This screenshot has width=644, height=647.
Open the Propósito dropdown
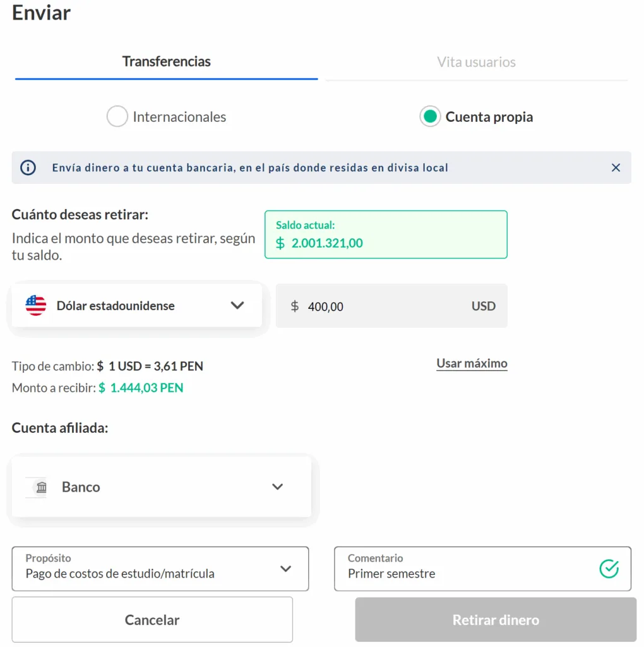pos(160,569)
